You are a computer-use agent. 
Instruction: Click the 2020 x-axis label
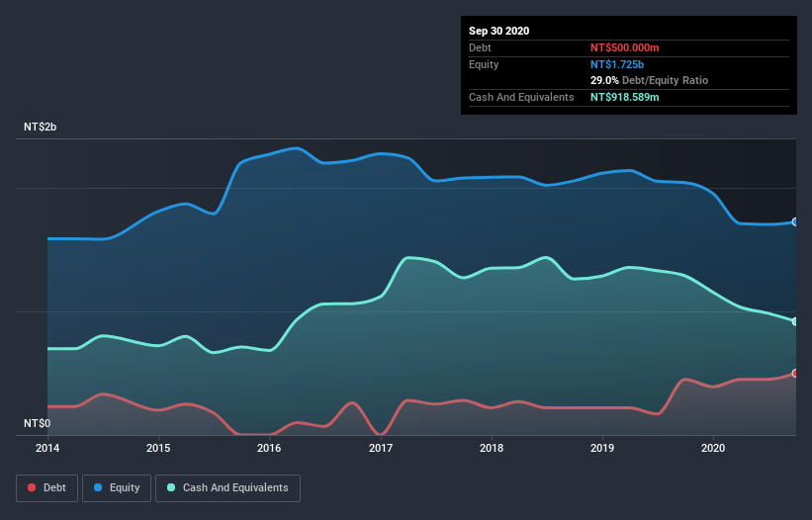tap(713, 448)
